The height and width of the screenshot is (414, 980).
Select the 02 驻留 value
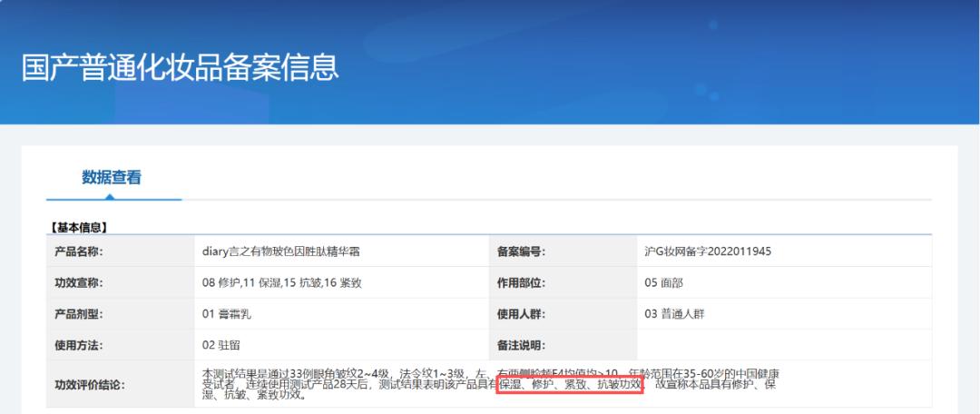[x=221, y=344]
